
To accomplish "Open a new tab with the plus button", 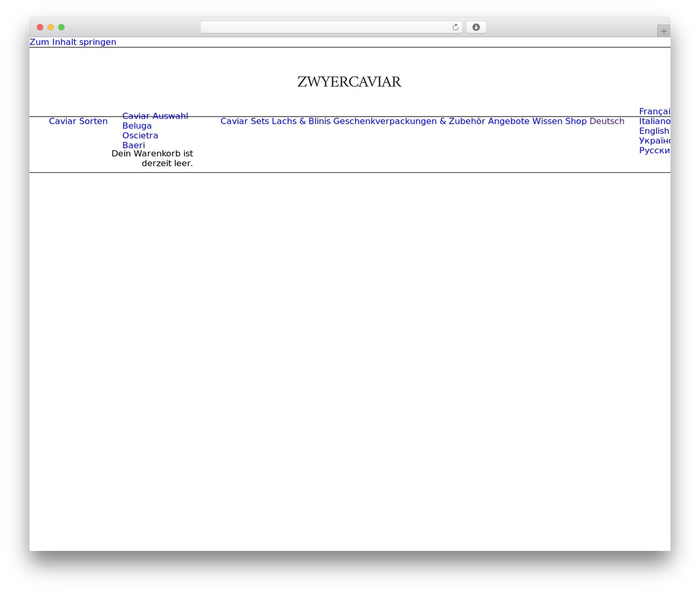I will tap(663, 31).
